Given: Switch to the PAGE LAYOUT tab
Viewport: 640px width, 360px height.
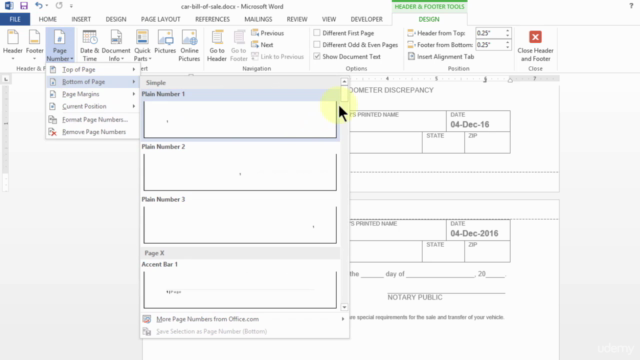Looking at the screenshot, I should pos(160,19).
